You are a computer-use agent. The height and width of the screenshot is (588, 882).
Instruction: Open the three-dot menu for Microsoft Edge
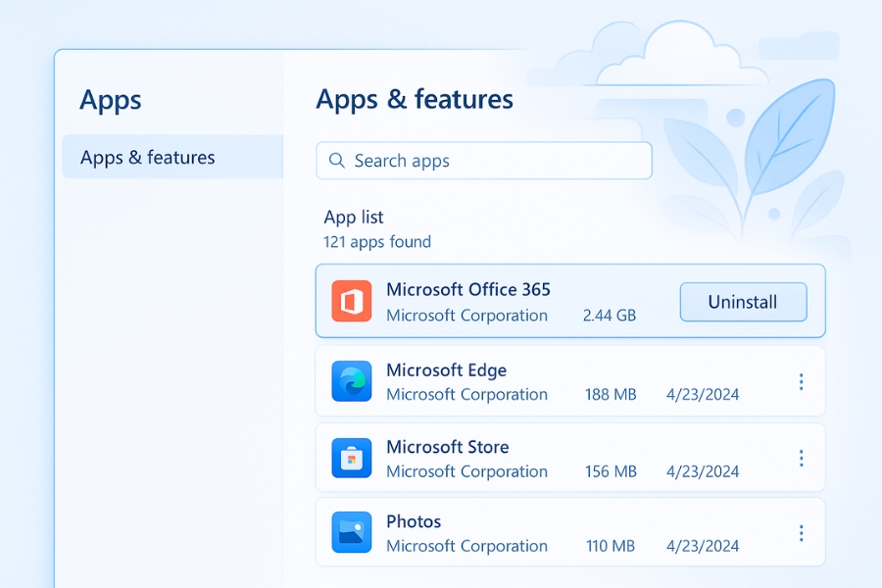point(801,381)
